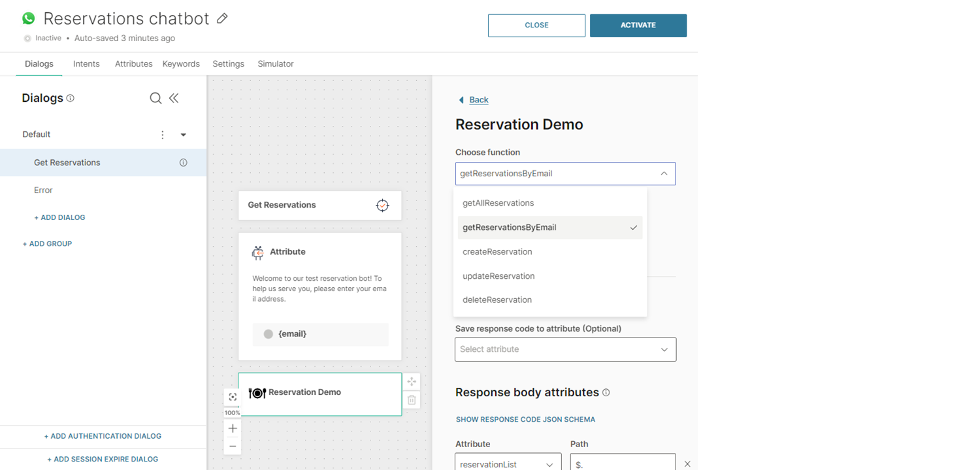Click the info icon beside Response body attributes

click(606, 392)
